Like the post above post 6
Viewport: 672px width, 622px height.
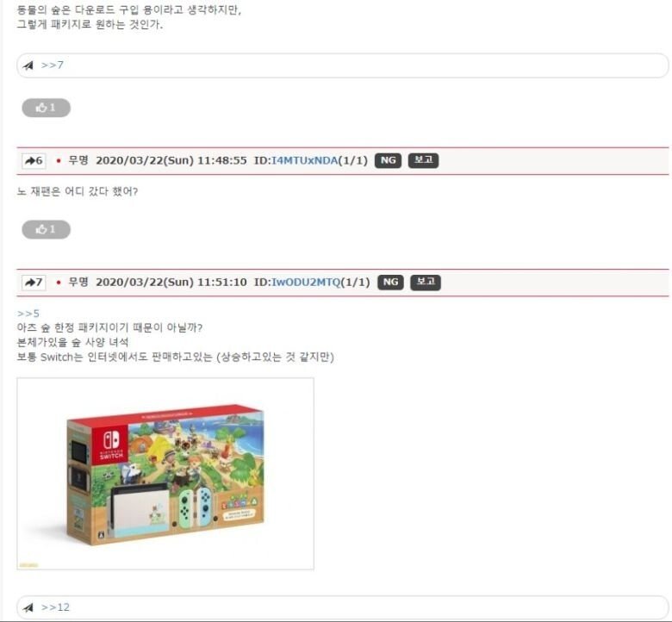(47, 108)
